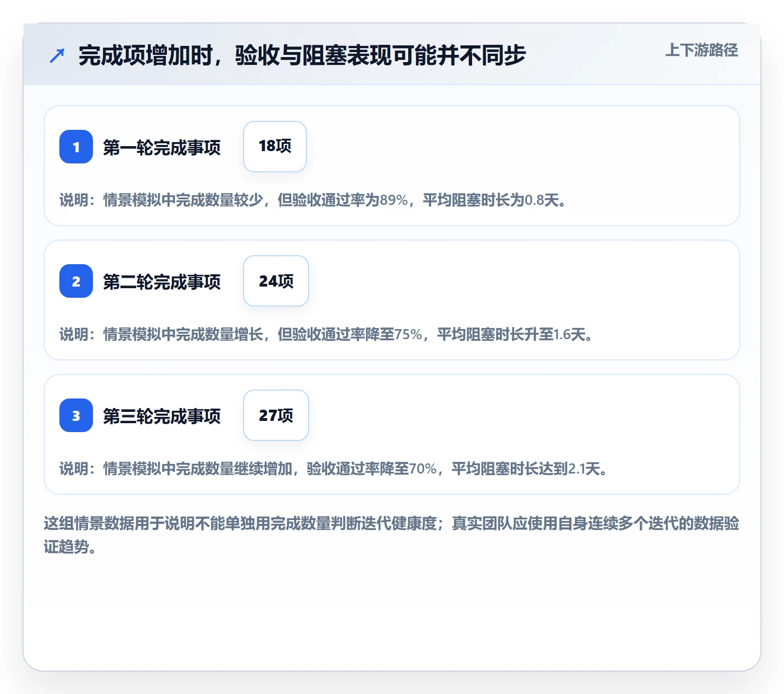
Task: Click the 第三轮完成事项 heading
Action: click(162, 416)
